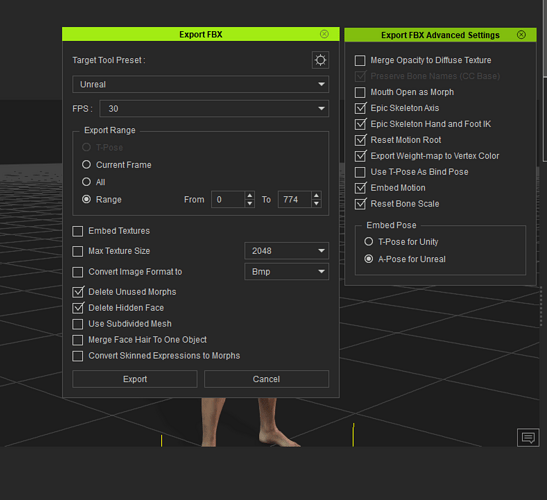The width and height of the screenshot is (547, 500).
Task: Close the Export FBX Advanced Settings panel
Action: pos(521,35)
